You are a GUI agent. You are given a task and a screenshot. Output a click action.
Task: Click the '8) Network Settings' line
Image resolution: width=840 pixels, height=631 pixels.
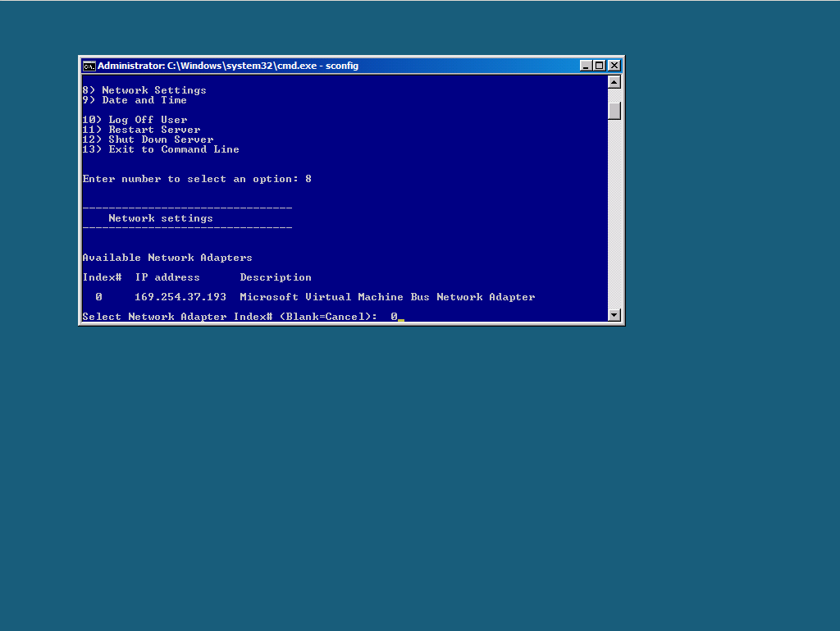(144, 90)
